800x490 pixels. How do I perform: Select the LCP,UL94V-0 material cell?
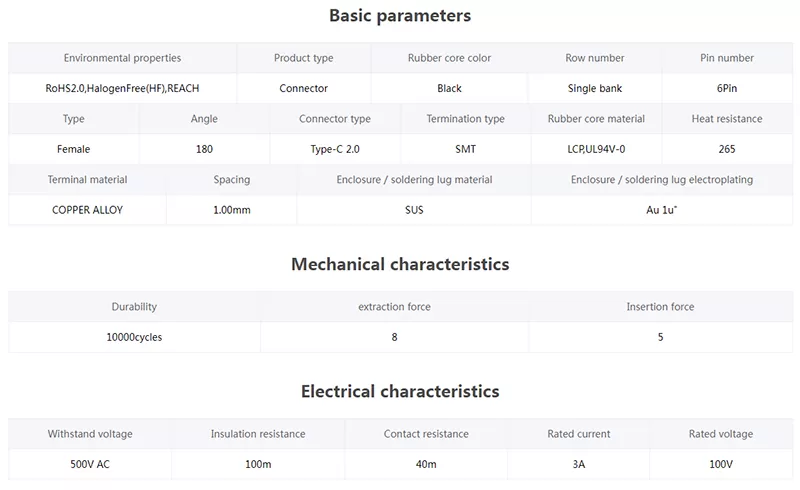(x=596, y=149)
